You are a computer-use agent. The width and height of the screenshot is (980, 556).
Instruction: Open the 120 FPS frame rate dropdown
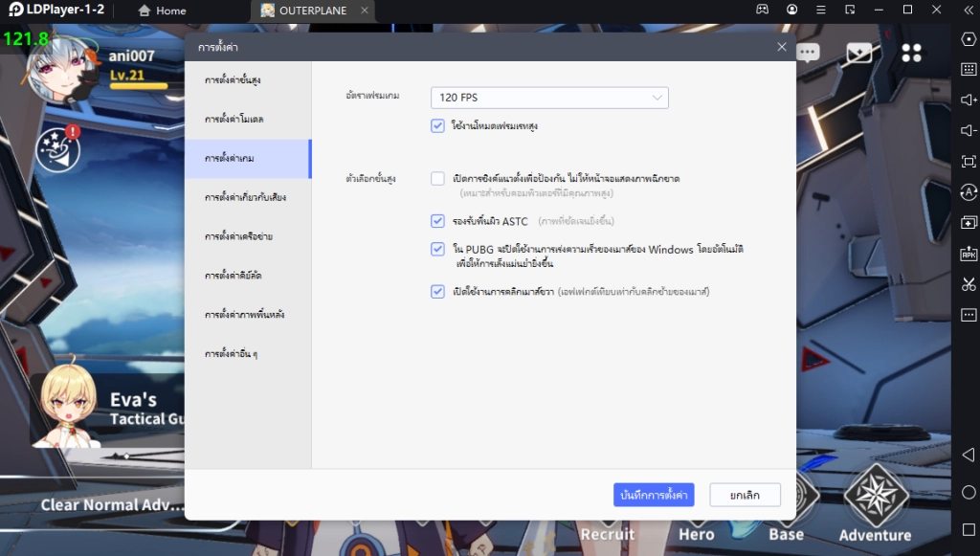(548, 97)
